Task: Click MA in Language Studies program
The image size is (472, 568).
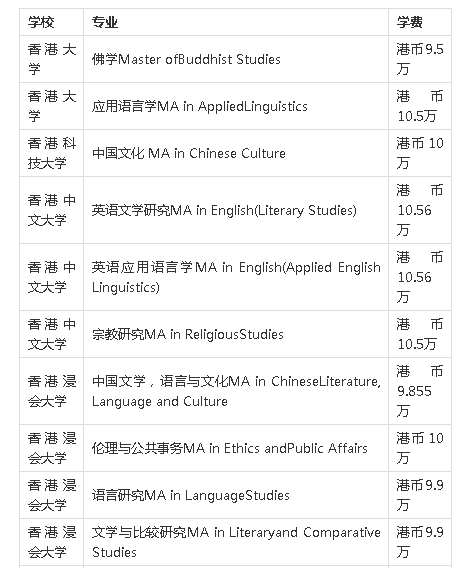Action: pos(236,495)
